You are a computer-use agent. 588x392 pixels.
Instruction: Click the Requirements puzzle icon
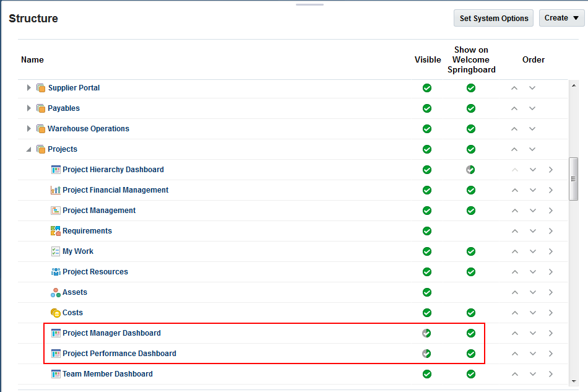(56, 231)
